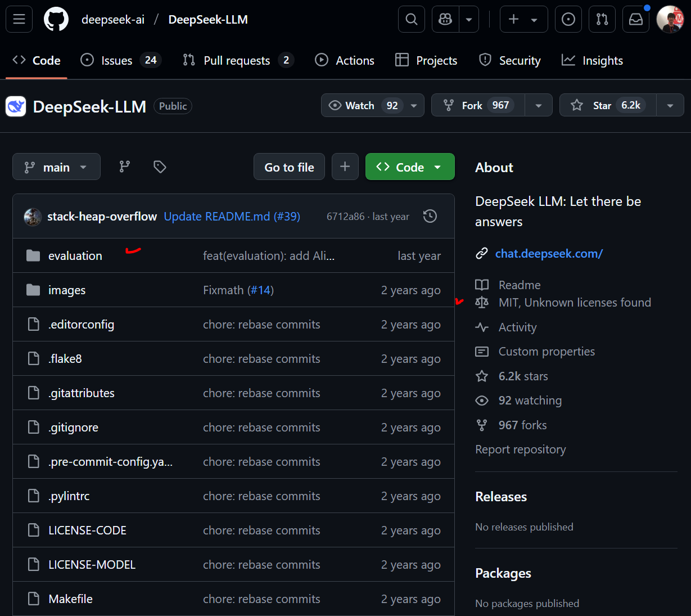Expand the Fork options dropdown arrow
Viewport: 691px width, 616px height.
coord(539,105)
